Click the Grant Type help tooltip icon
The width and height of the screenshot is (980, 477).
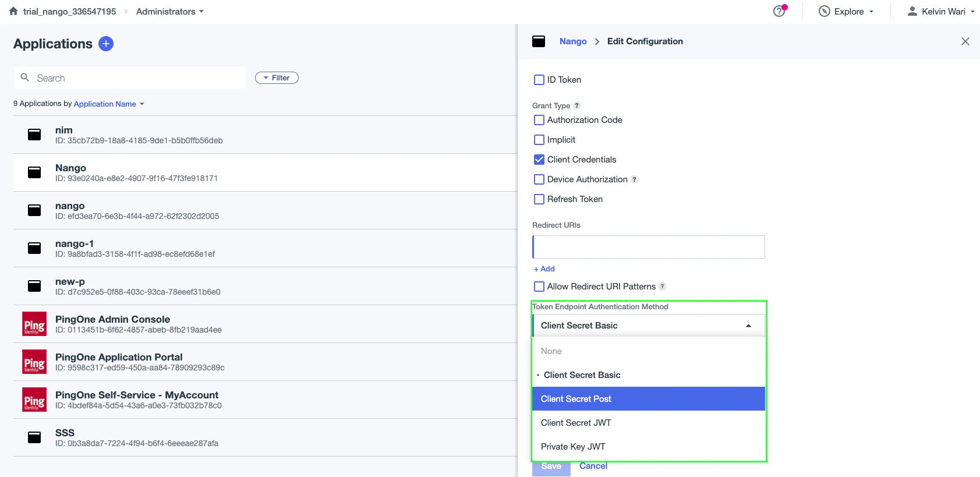576,105
